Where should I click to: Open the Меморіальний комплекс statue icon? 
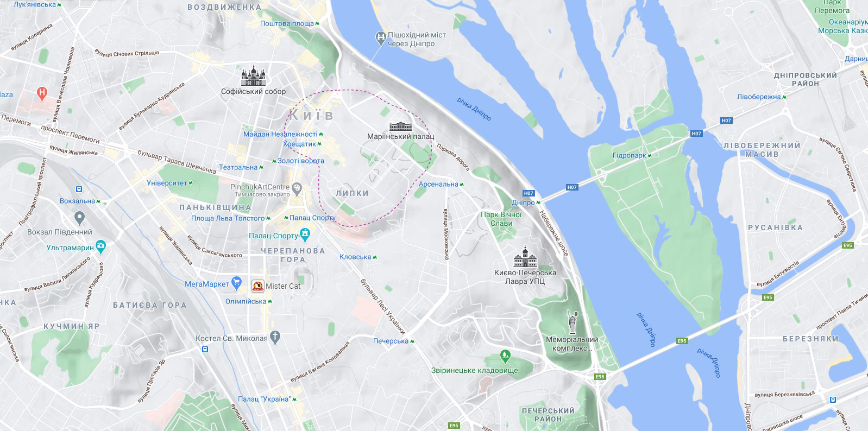click(572, 322)
